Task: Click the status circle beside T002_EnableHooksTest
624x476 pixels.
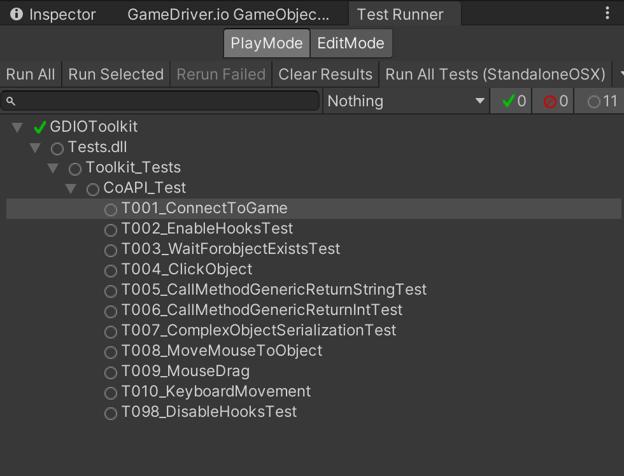Action: [x=111, y=229]
